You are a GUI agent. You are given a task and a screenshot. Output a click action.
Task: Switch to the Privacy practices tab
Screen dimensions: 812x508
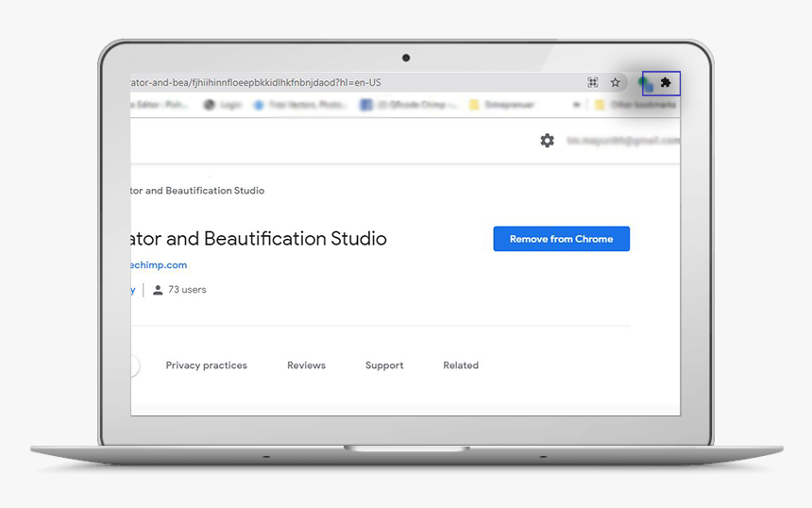206,365
